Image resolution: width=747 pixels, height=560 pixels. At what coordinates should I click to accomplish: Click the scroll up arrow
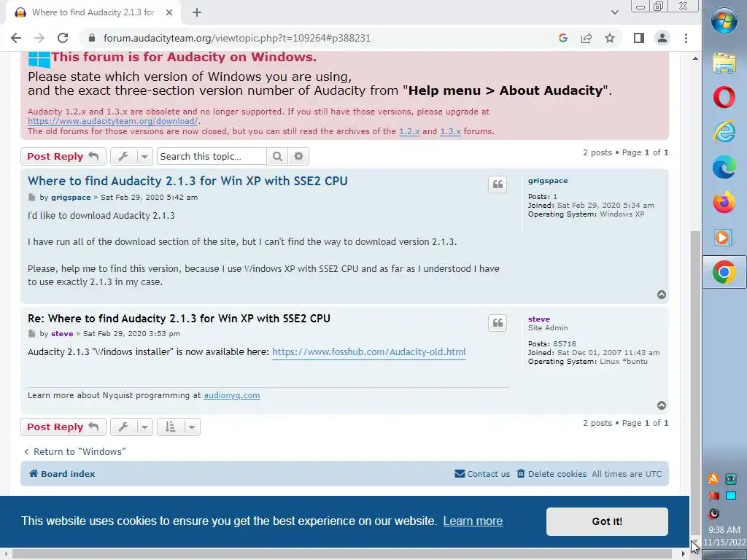coord(695,58)
